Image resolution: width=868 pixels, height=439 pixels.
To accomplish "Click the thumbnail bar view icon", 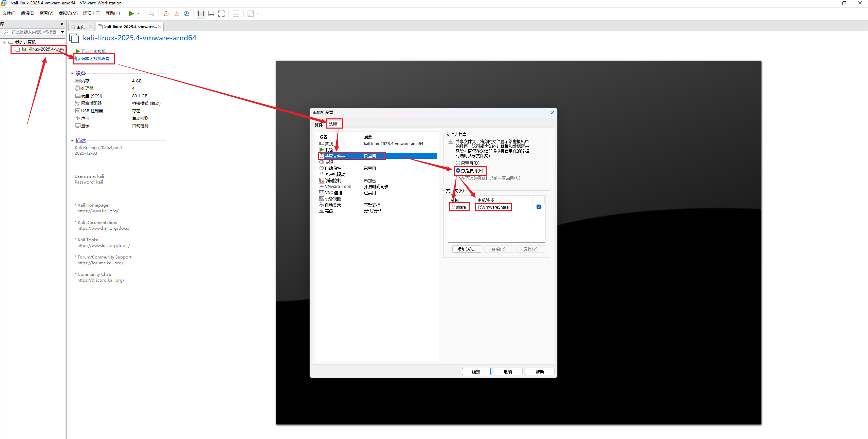I will tap(211, 14).
